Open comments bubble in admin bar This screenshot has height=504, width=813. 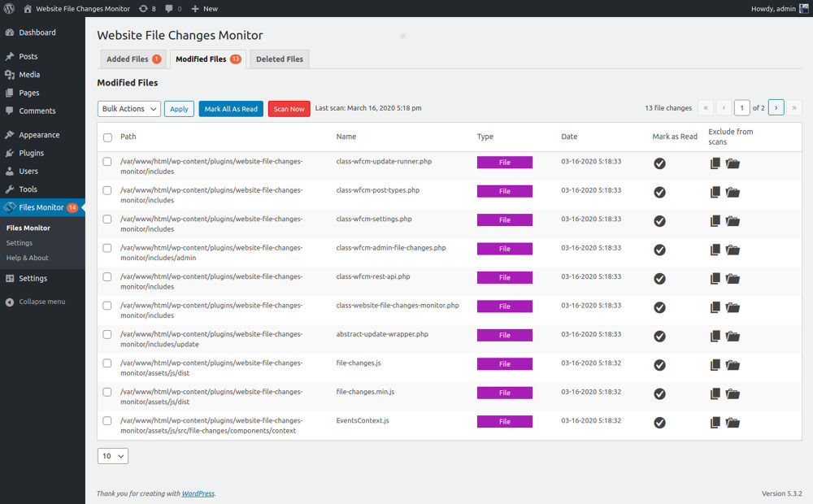[173, 8]
